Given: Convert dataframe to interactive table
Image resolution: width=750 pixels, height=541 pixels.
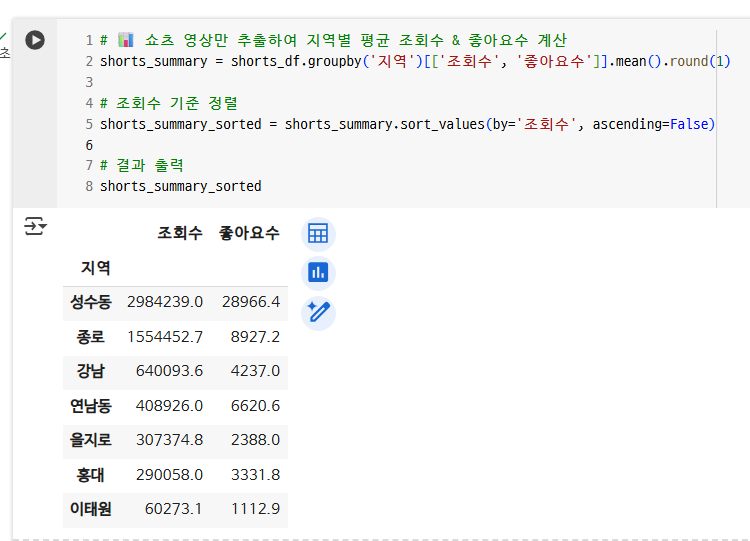Looking at the screenshot, I should (318, 234).
